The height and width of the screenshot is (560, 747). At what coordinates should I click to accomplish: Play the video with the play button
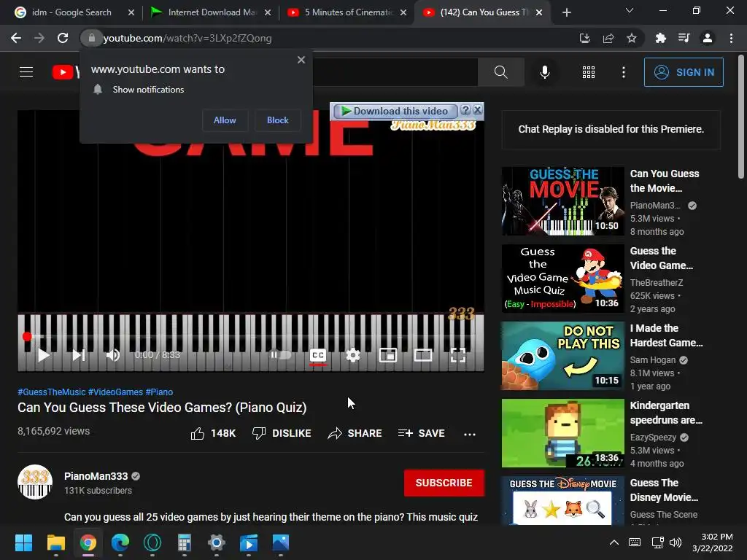(43, 355)
